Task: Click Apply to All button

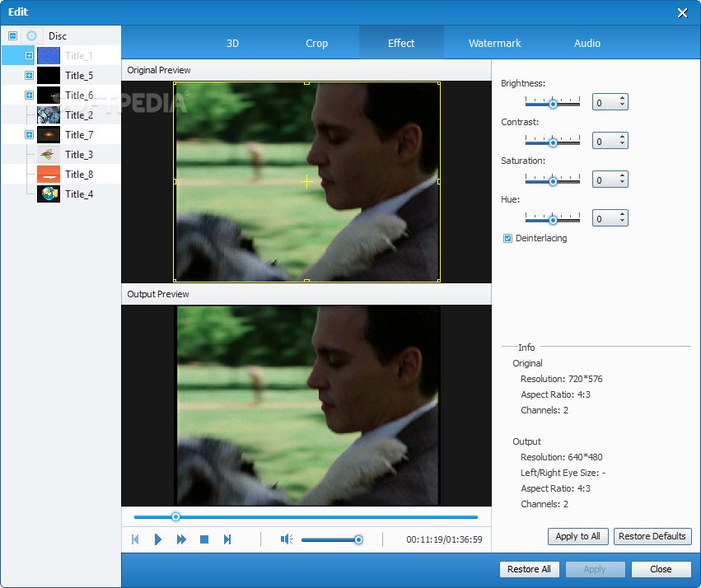Action: pyautogui.click(x=577, y=536)
